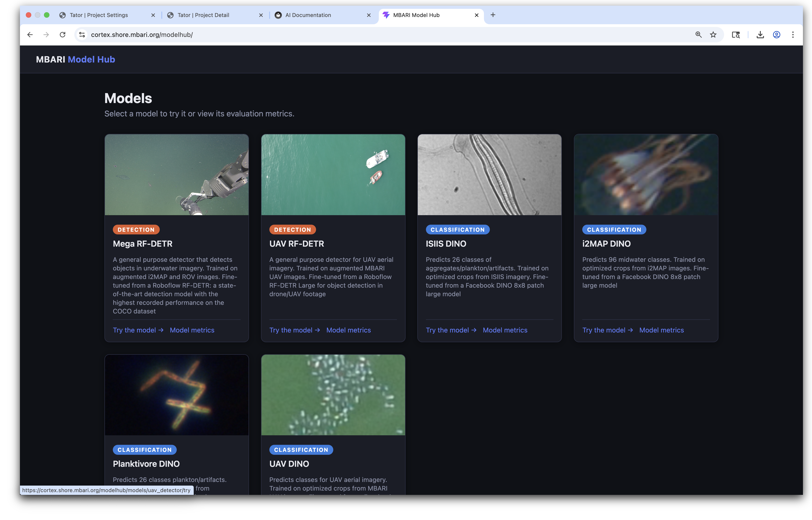The width and height of the screenshot is (812, 520).
Task: Click the MBARI Model Hub header logo
Action: coord(75,59)
